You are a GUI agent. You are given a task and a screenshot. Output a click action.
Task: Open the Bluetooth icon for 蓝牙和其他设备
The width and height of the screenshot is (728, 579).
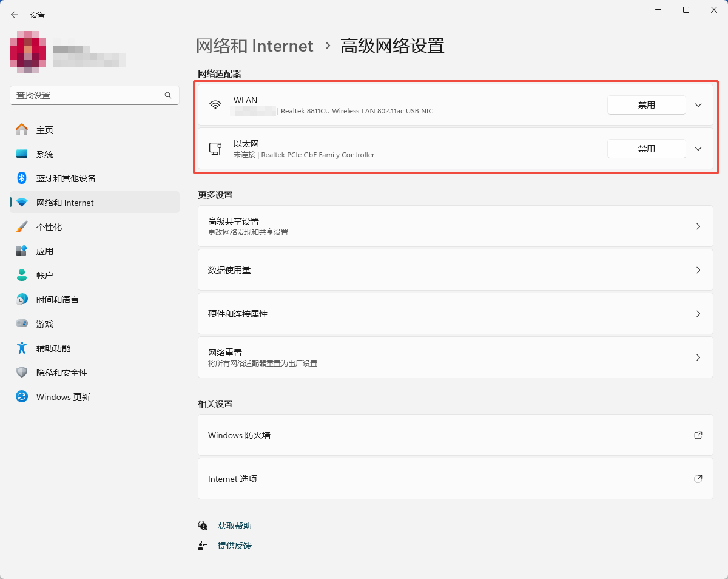coord(22,178)
